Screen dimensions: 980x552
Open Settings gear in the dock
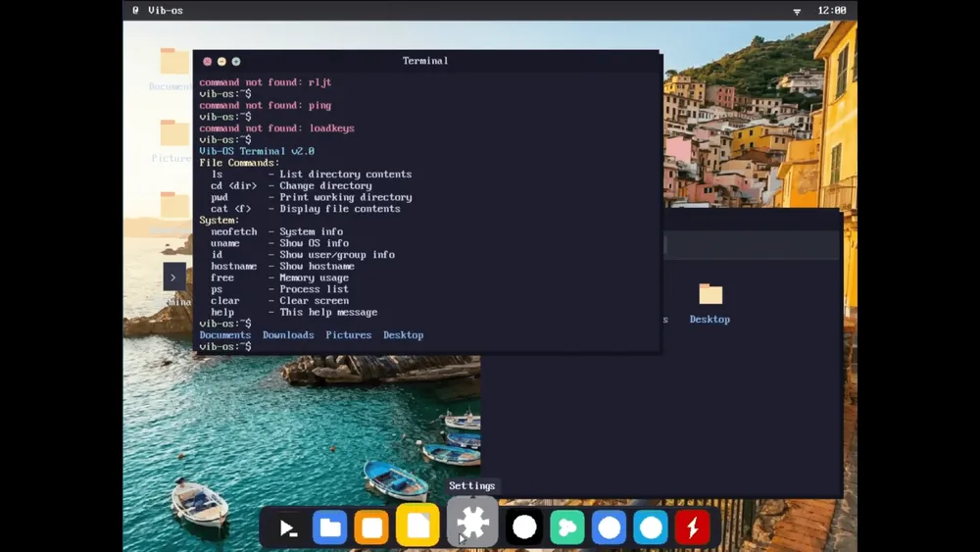pos(472,523)
